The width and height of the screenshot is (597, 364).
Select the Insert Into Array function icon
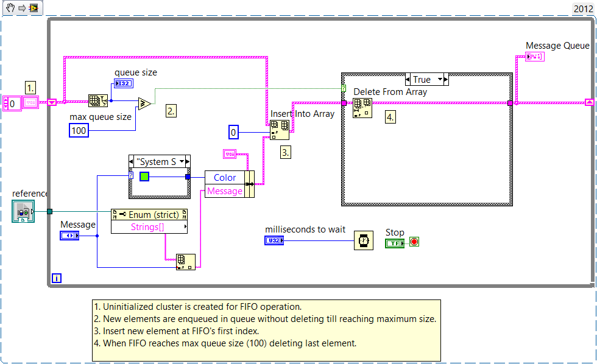[x=280, y=130]
